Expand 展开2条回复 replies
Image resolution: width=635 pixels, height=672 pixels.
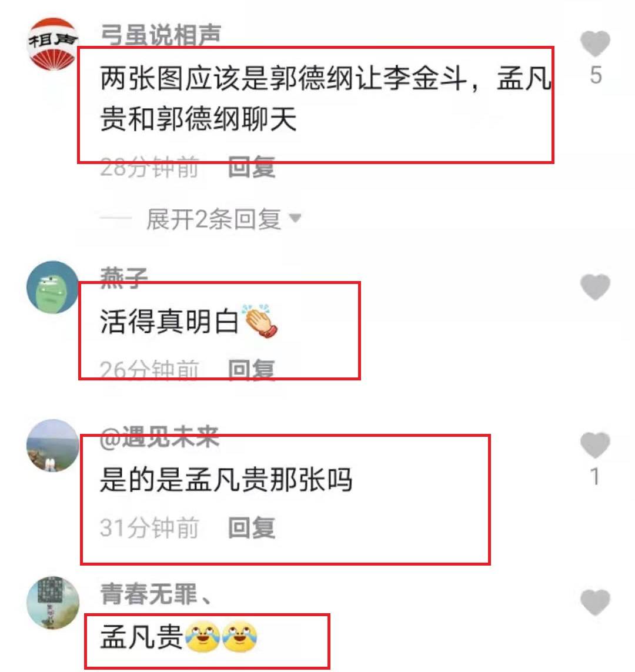click(213, 219)
